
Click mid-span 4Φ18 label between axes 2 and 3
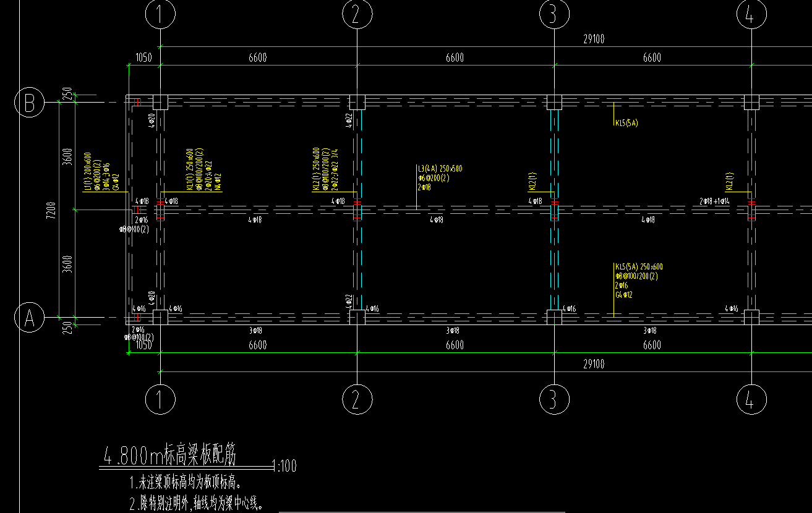tap(436, 220)
